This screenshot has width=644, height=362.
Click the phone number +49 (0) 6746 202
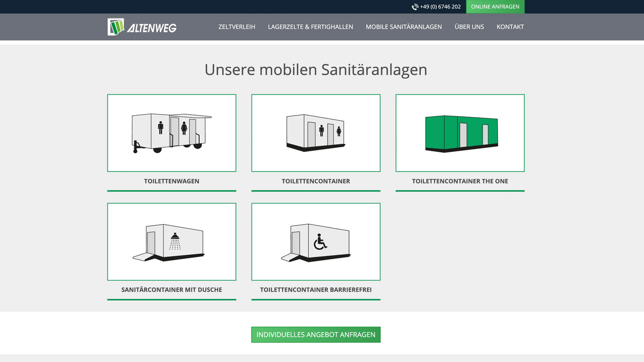point(440,7)
